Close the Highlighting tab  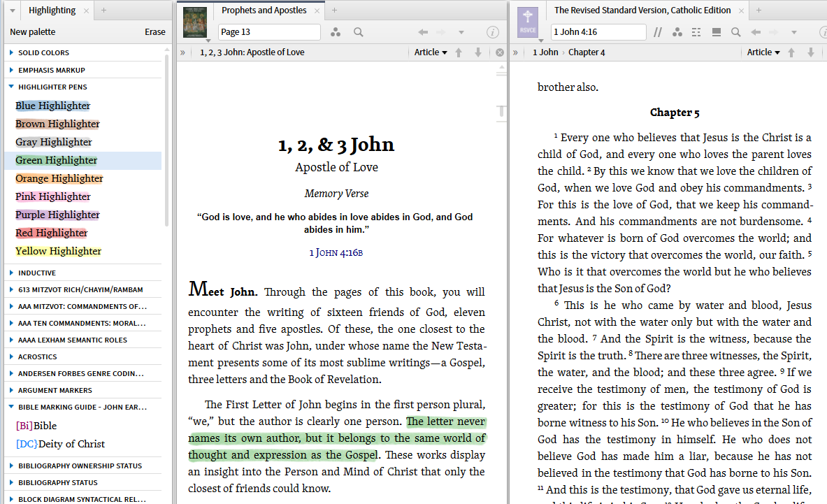86,10
